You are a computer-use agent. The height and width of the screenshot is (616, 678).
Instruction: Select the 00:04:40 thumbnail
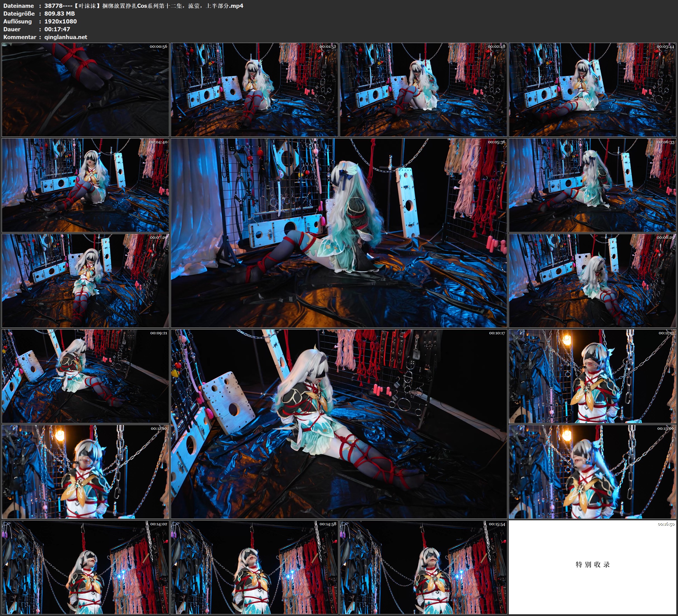[85, 185]
